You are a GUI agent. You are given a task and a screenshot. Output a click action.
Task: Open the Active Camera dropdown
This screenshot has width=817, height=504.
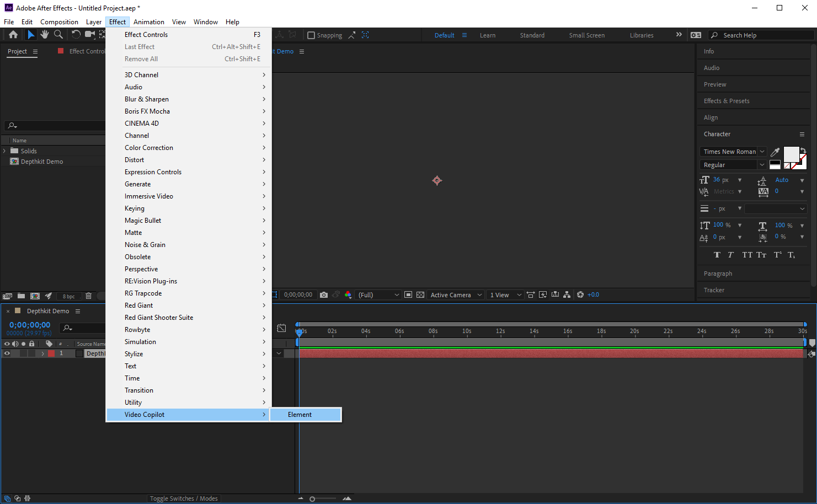tap(456, 295)
